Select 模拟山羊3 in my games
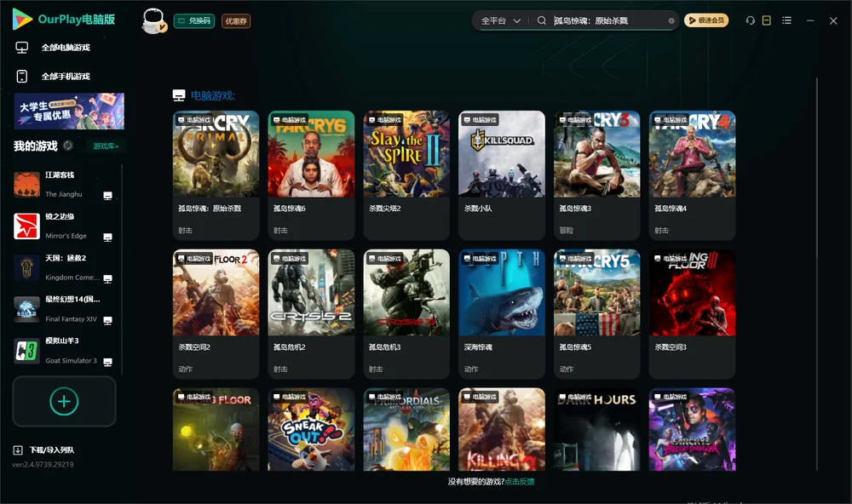The image size is (852, 504). pyautogui.click(x=64, y=351)
